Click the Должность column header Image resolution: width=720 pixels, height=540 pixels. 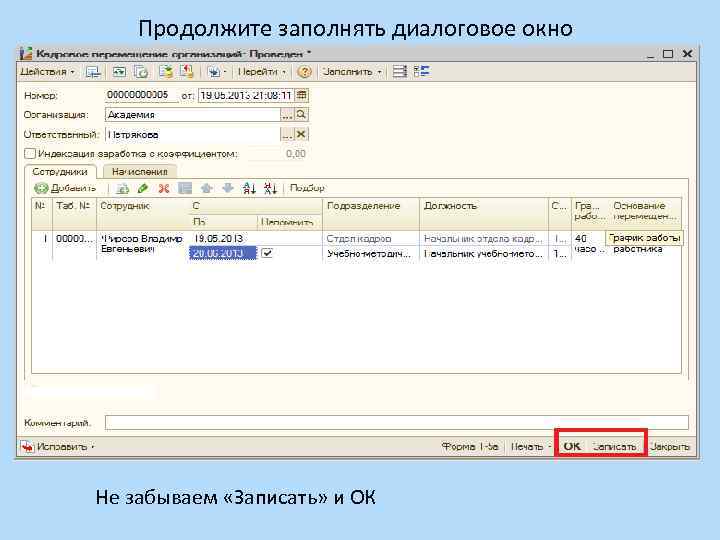coord(484,214)
